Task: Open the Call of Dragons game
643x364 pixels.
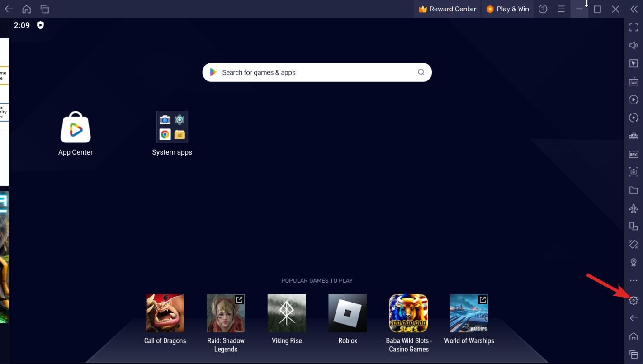Action: tap(165, 319)
